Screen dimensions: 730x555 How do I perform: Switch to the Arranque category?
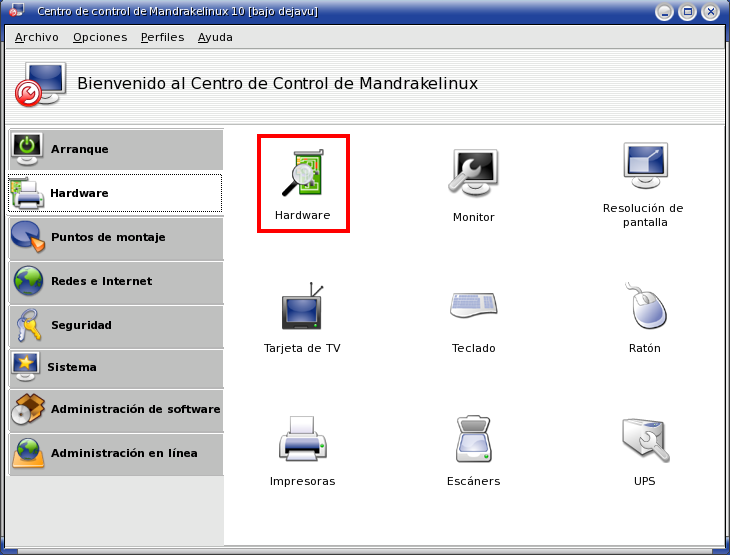(x=116, y=149)
